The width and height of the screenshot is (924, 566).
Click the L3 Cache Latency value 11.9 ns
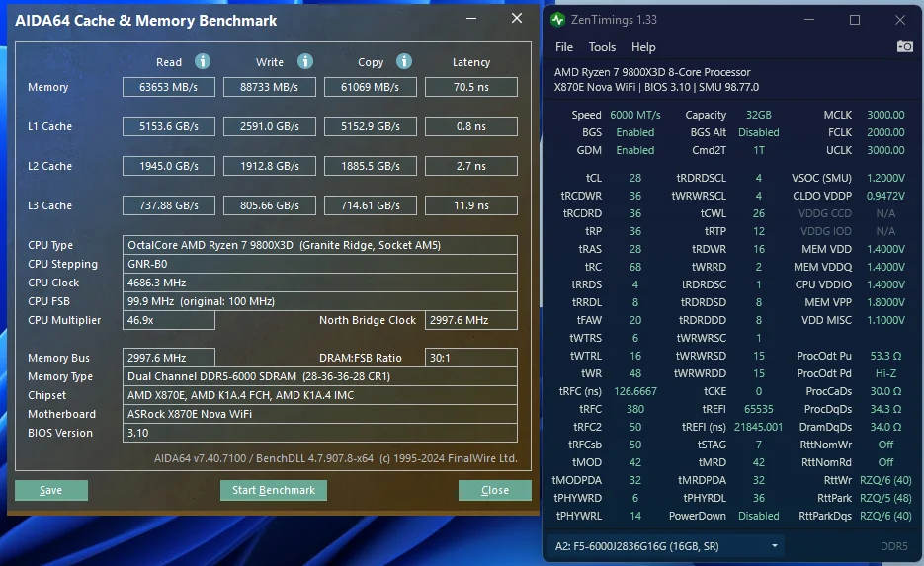471,205
